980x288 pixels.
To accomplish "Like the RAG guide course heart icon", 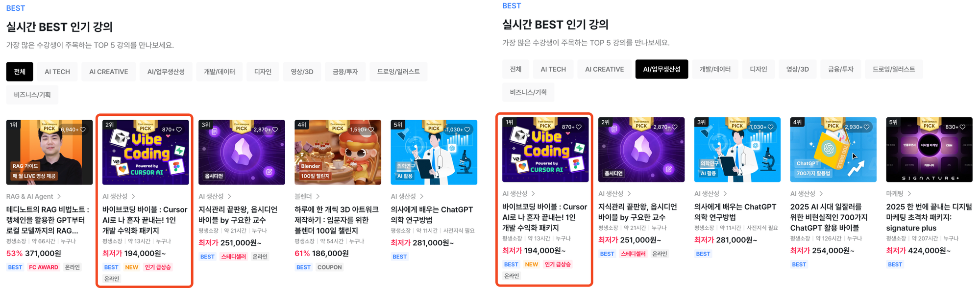I will [x=83, y=130].
